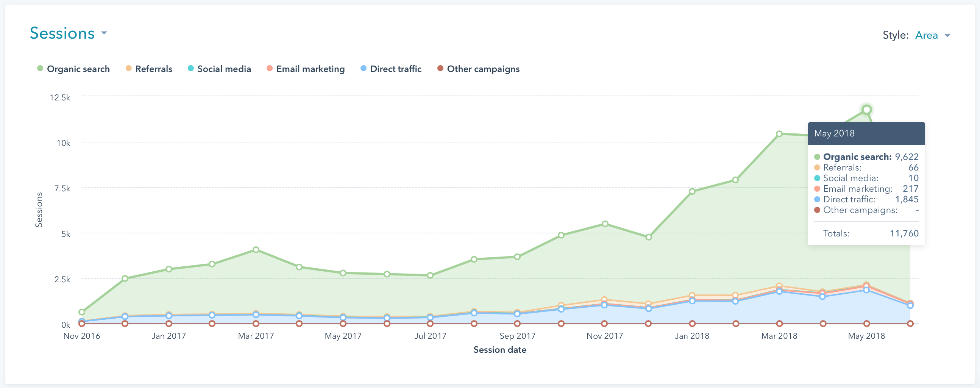Toggle the Social media legend series
980x388 pixels.
220,69
